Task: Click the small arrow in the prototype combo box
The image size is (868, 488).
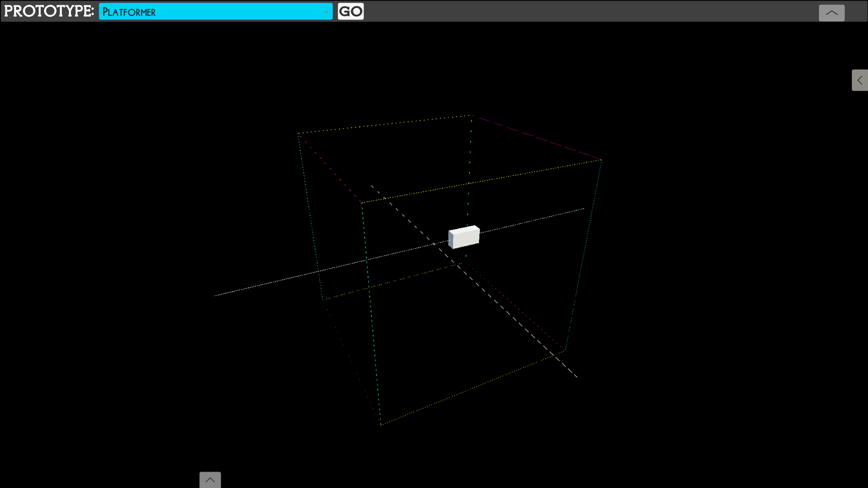Action: tap(326, 12)
